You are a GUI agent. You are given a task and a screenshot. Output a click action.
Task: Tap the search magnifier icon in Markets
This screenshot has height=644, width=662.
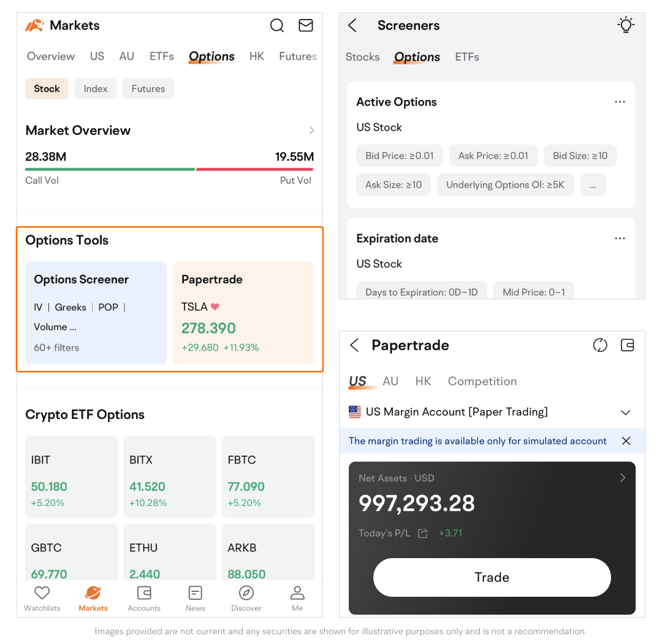(277, 26)
